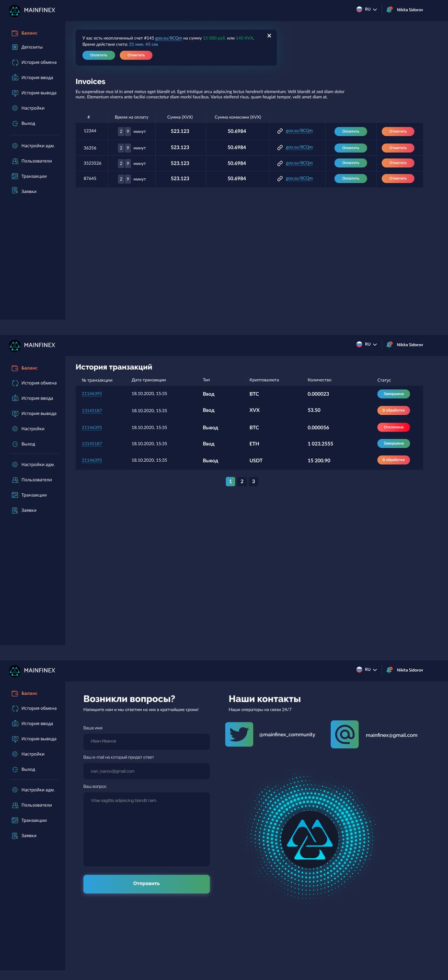The image size is (448, 980).
Task: Click the Twitter bird icon under Наши контакты
Action: pos(239,734)
